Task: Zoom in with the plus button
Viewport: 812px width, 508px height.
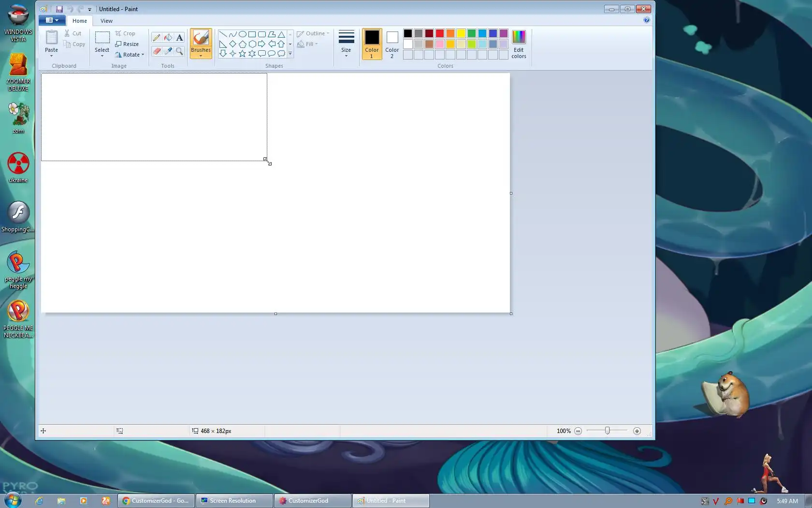Action: pos(637,431)
